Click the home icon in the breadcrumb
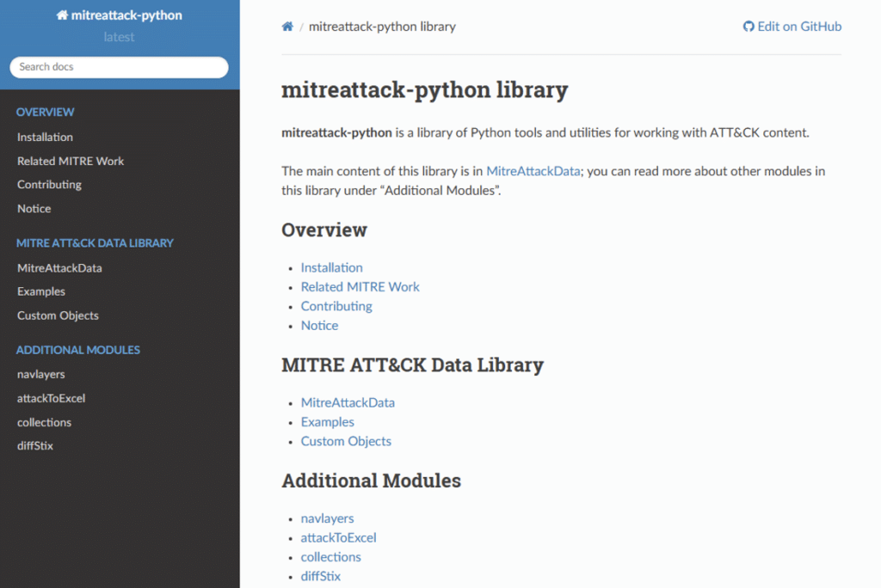881x588 pixels. (x=287, y=27)
